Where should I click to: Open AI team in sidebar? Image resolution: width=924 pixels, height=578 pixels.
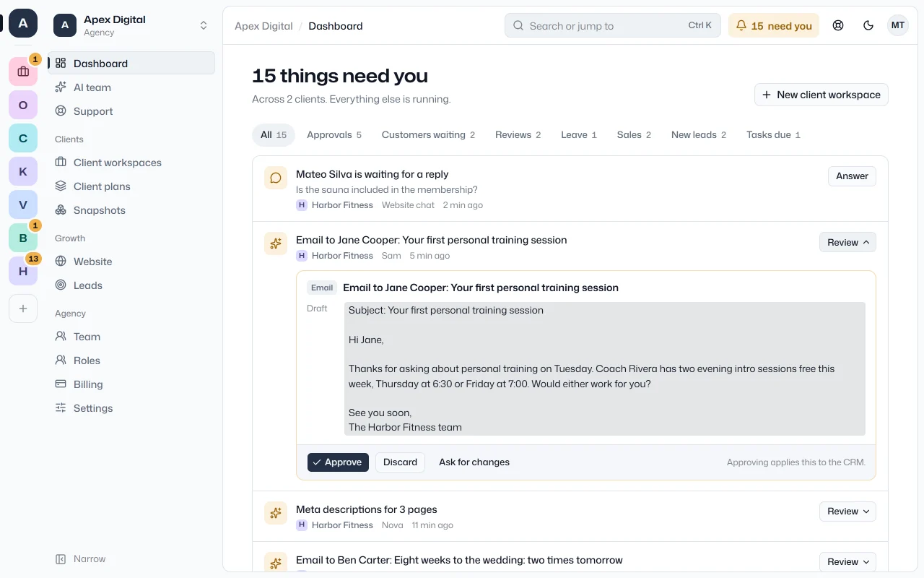pos(131,87)
